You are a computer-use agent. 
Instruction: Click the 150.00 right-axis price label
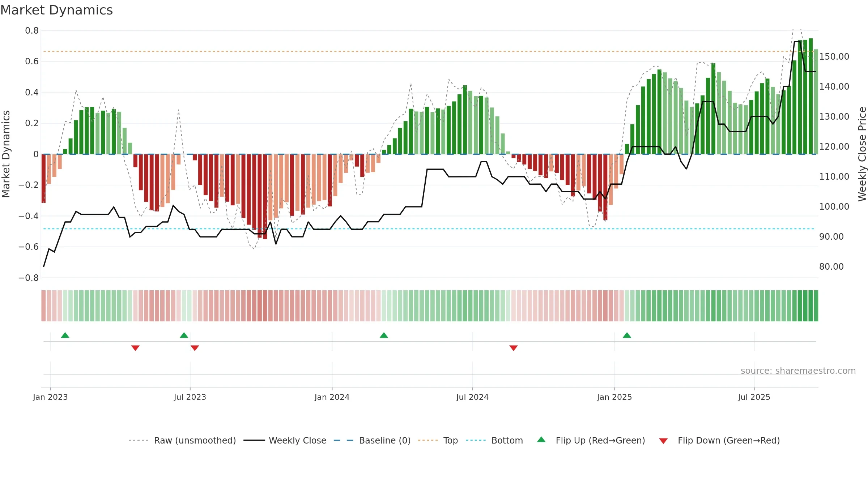pyautogui.click(x=834, y=56)
